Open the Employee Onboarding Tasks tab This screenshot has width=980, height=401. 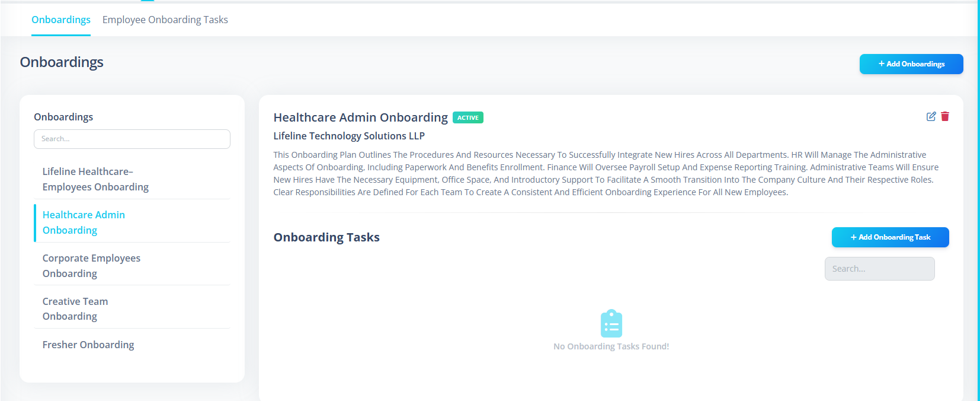pos(165,20)
